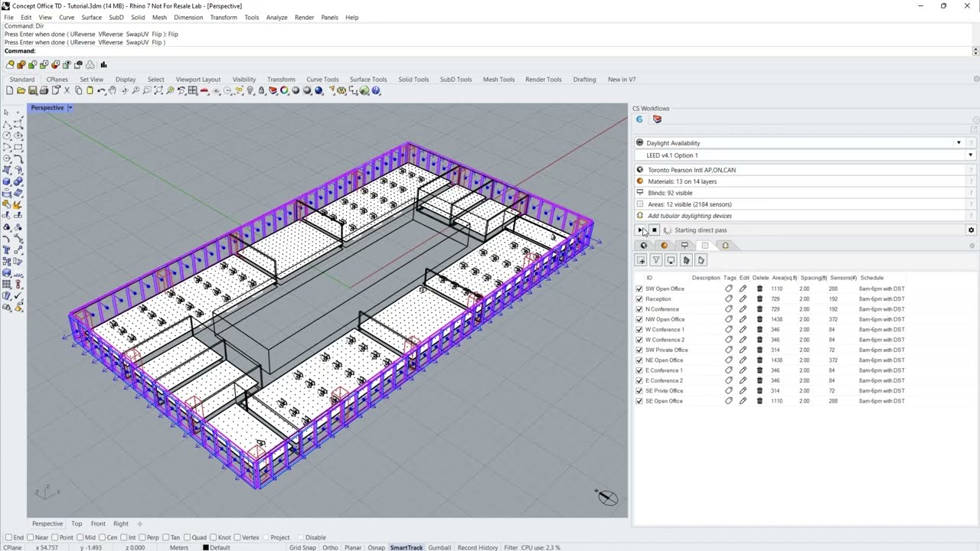Open the Panels menu
The image size is (980, 551).
pos(329,17)
